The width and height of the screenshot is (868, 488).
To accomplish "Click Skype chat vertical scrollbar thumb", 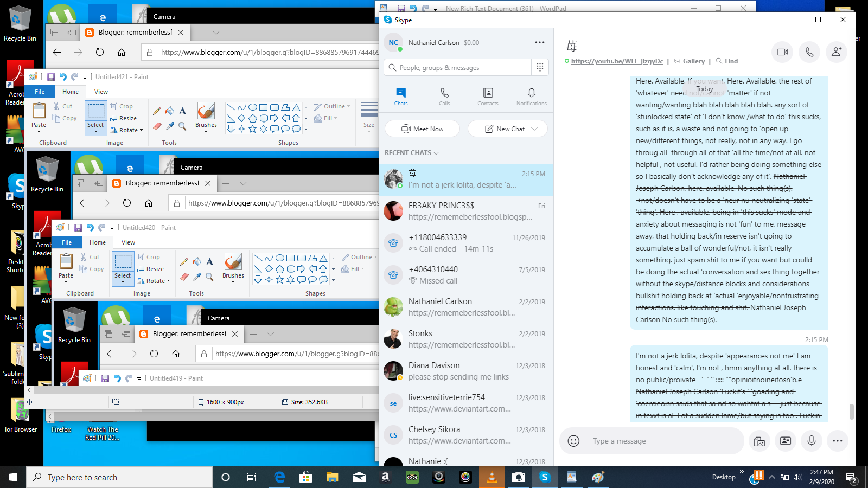I will [x=851, y=412].
